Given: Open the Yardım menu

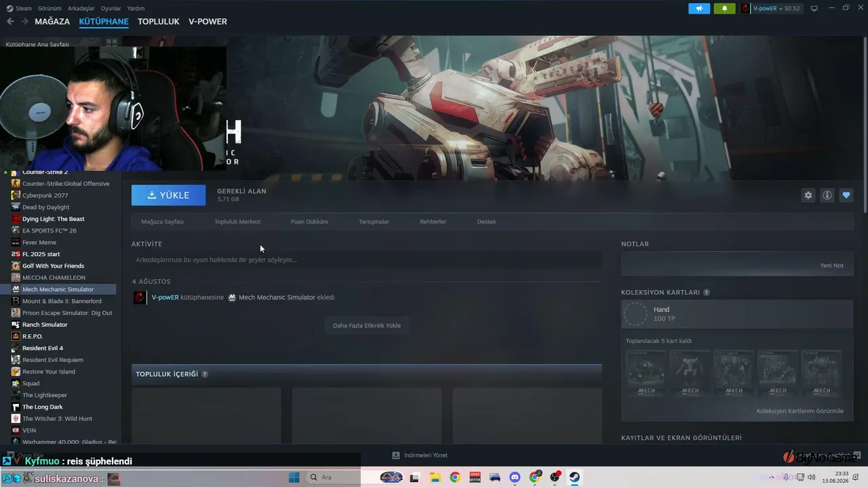Looking at the screenshot, I should pyautogui.click(x=136, y=8).
